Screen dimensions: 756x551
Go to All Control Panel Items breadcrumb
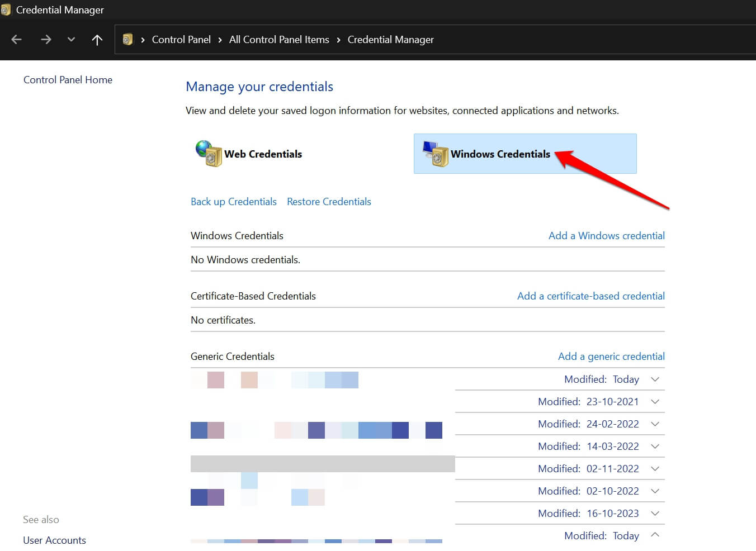tap(279, 39)
